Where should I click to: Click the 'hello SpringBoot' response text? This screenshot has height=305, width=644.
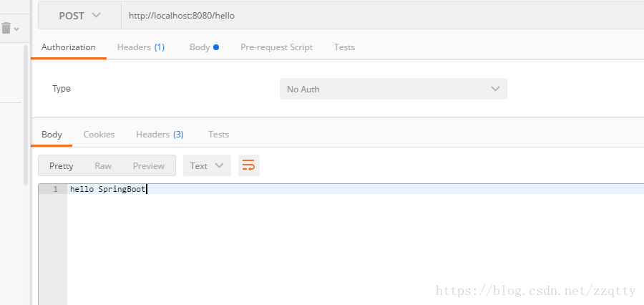[107, 189]
